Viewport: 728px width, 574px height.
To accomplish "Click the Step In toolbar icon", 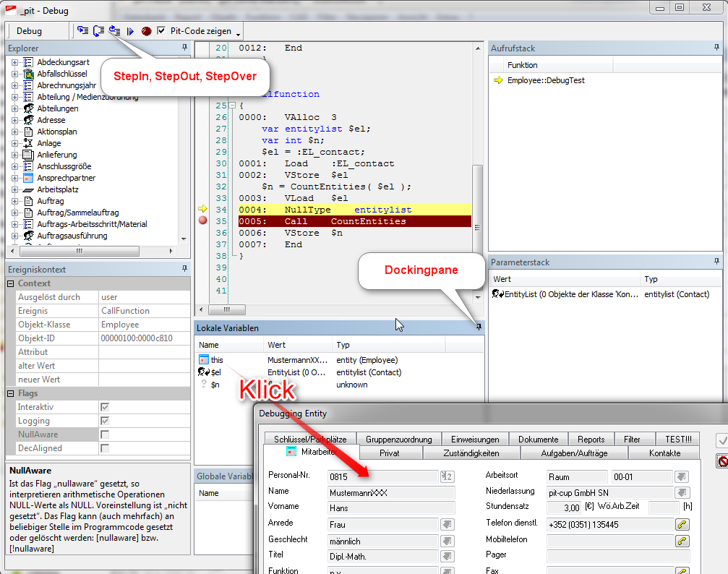I will click(x=82, y=30).
